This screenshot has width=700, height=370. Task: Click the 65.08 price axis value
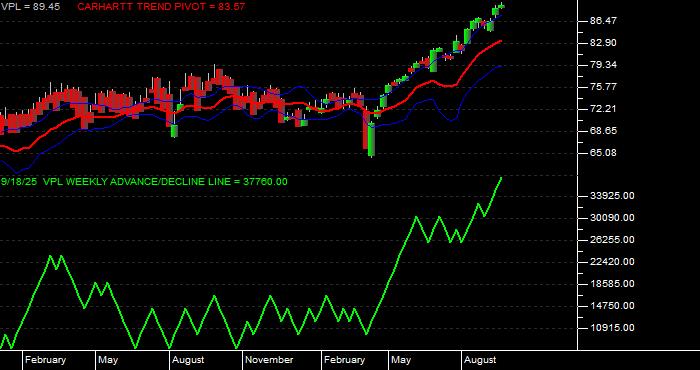coord(604,153)
